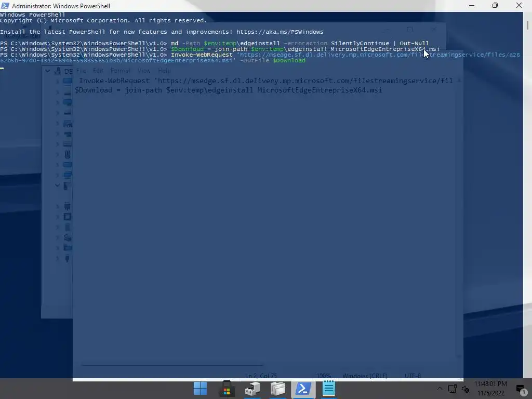The image size is (532, 399).
Task: Collapse the Device Manager root node
Action: (x=47, y=71)
